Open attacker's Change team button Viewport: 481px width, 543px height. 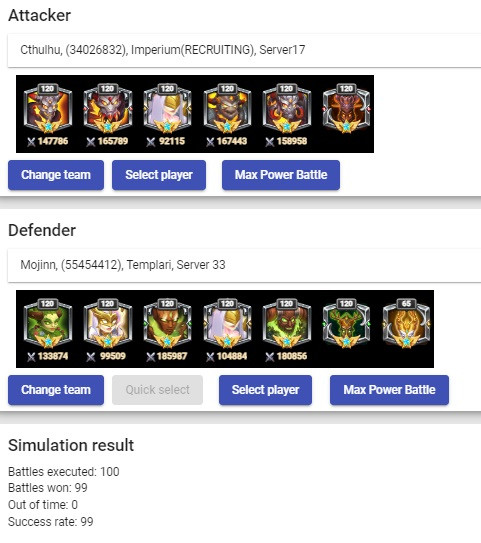[x=56, y=175]
